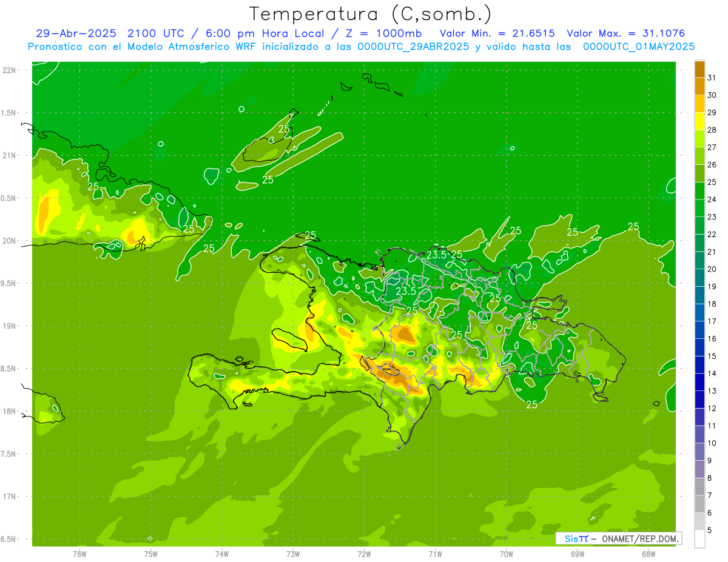Click the brown top swatch above 31 on the color bar
Viewport: 728px width, 562px height.
(699, 69)
